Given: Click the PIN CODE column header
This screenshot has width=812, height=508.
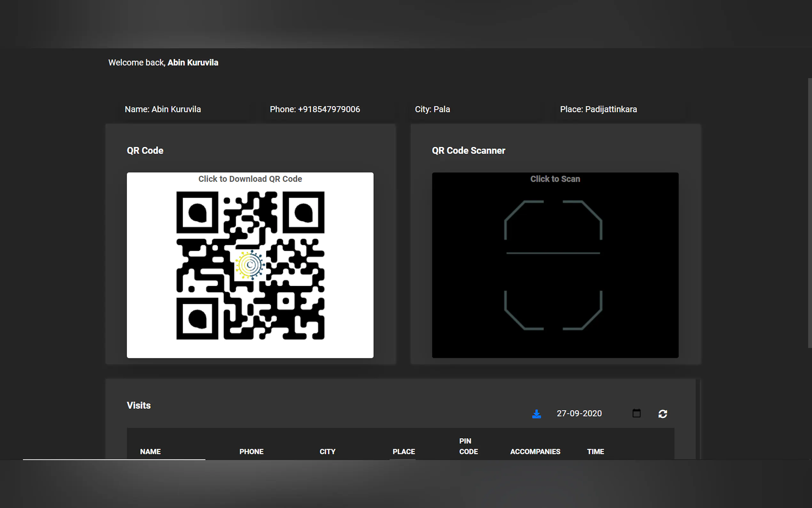Looking at the screenshot, I should pyautogui.click(x=468, y=446).
